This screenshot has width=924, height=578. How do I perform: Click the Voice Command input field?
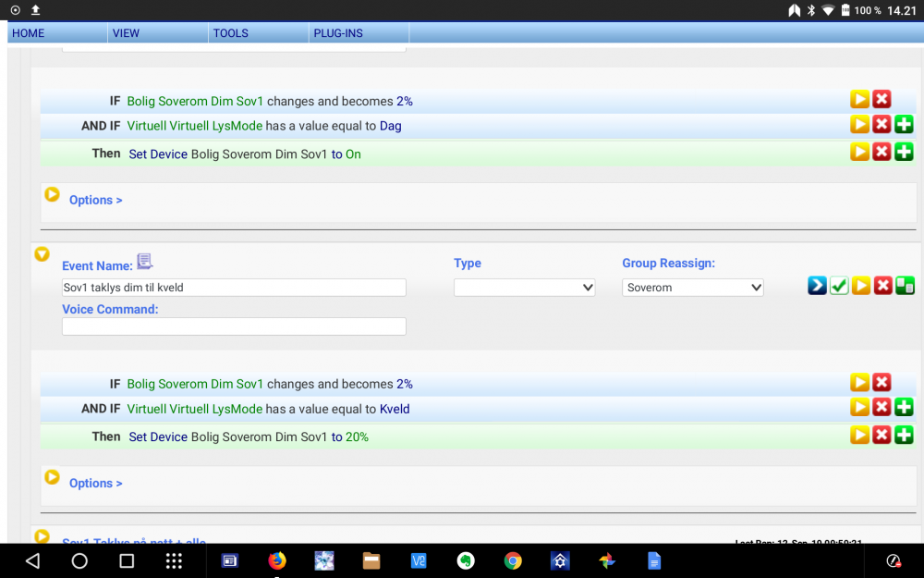click(x=234, y=326)
